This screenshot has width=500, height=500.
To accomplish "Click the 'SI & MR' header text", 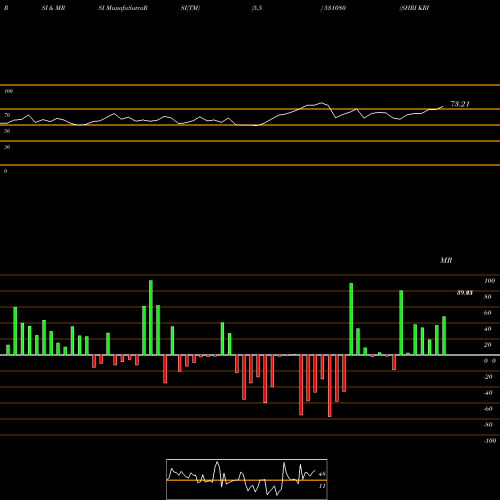I will pos(53,8).
